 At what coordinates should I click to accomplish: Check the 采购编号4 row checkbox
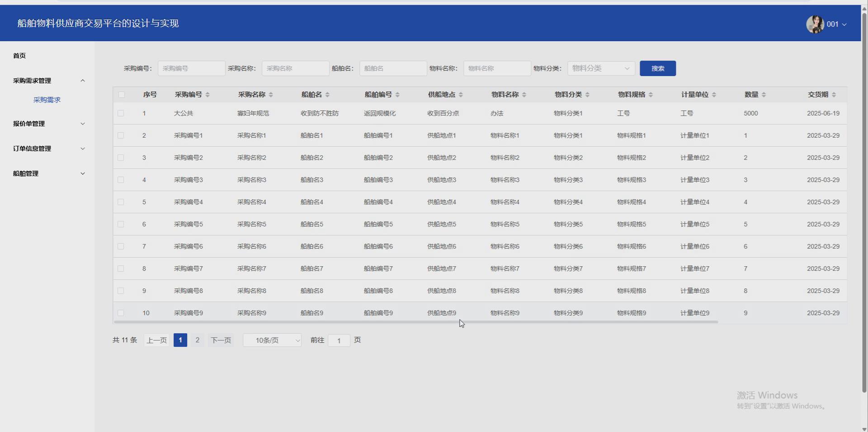click(x=121, y=202)
